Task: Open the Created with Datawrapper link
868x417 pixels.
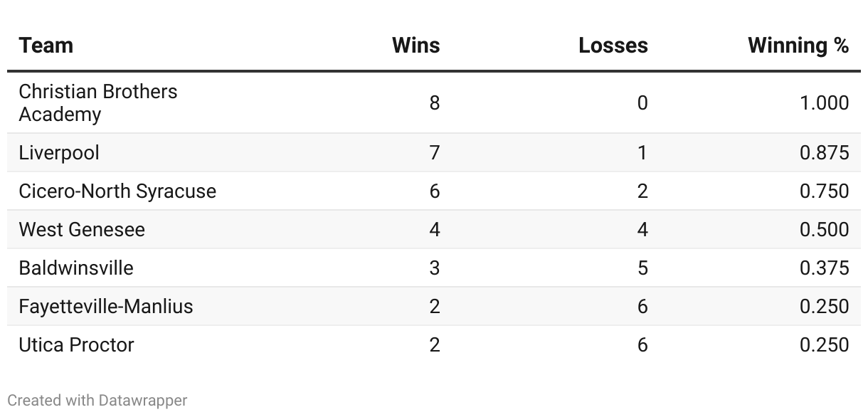Action: (x=97, y=401)
